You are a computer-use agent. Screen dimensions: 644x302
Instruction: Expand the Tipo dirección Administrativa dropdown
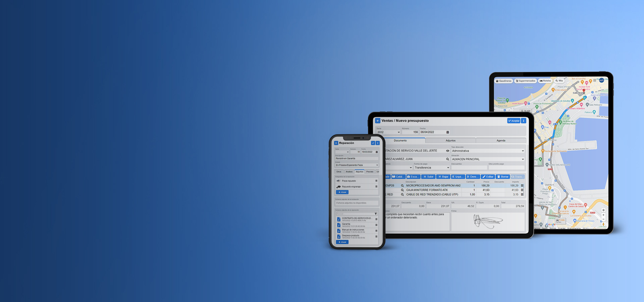[x=523, y=151]
